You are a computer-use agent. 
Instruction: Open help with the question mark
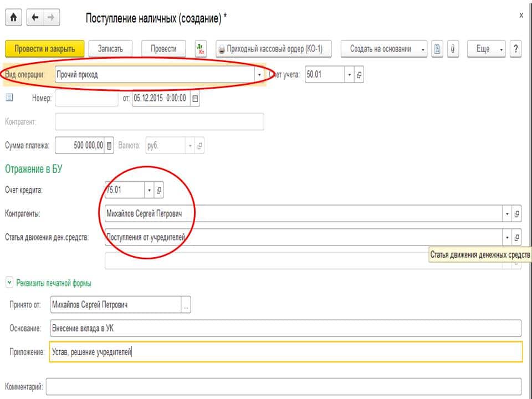click(516, 49)
